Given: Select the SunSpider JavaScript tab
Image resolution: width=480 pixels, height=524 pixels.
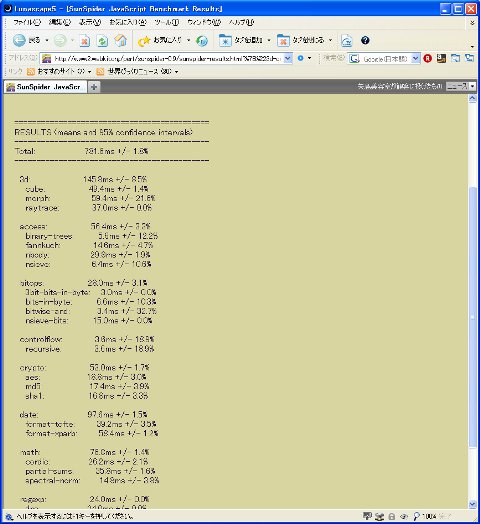Looking at the screenshot, I should (x=45, y=87).
